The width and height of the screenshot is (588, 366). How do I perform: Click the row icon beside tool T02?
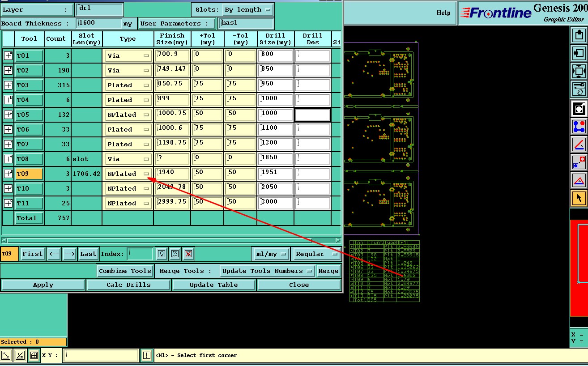tap(8, 70)
